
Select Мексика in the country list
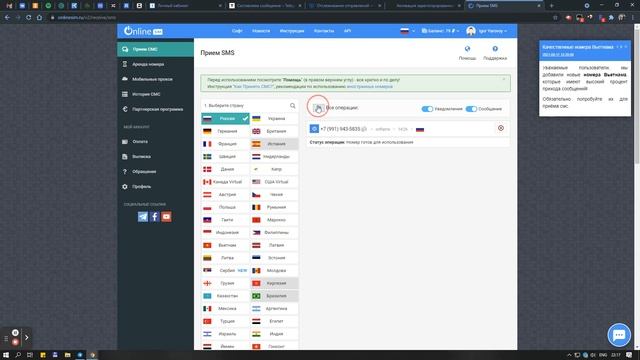225,309
